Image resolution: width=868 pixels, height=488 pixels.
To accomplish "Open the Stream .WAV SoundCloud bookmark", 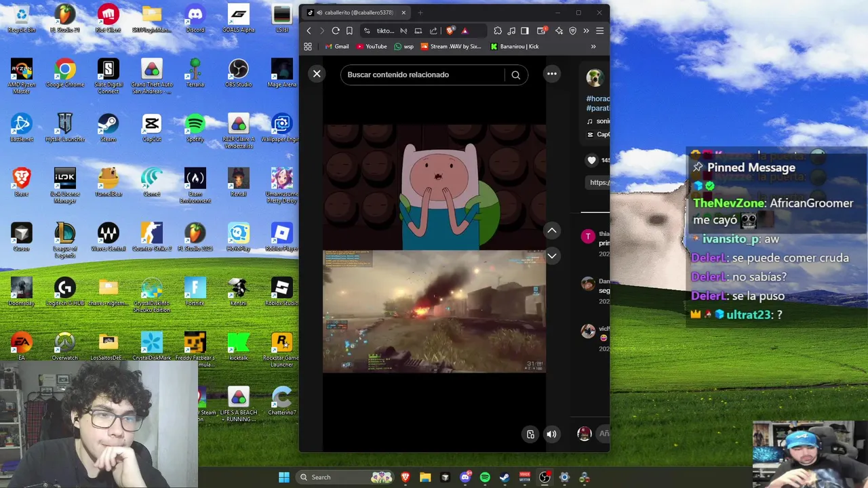I will click(451, 47).
